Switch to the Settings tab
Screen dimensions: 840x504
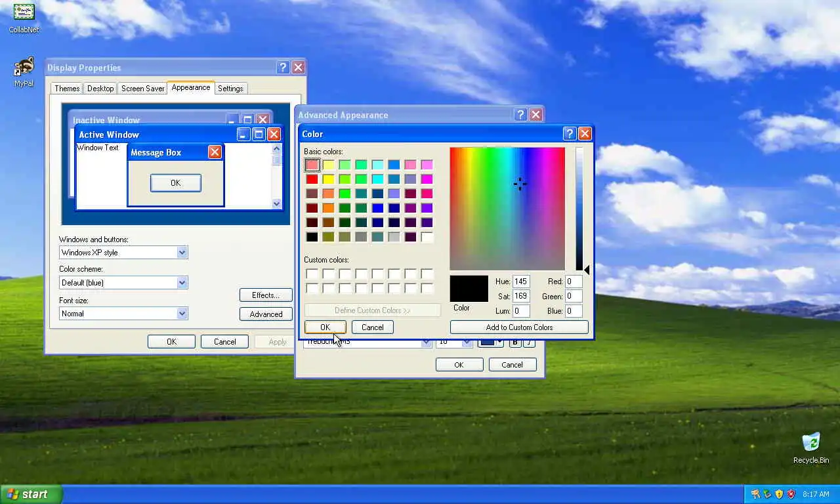click(x=230, y=89)
